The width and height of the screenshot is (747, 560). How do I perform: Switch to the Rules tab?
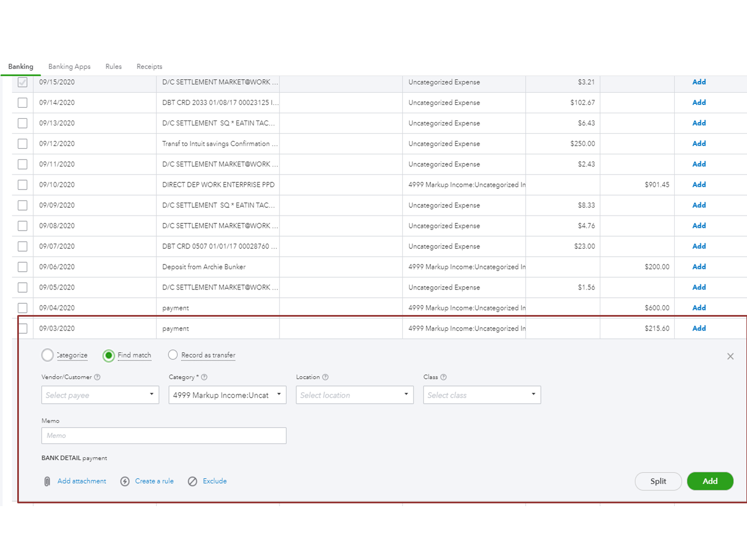pos(113,66)
